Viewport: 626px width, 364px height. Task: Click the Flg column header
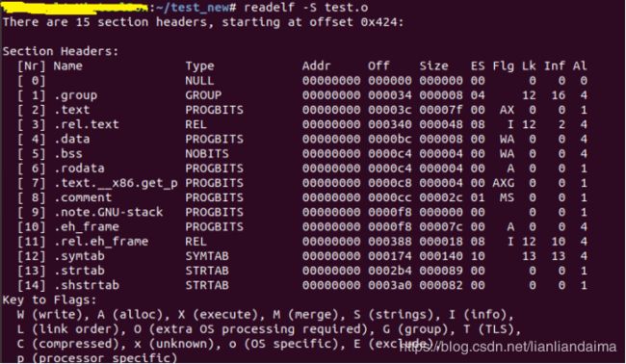[x=503, y=66]
